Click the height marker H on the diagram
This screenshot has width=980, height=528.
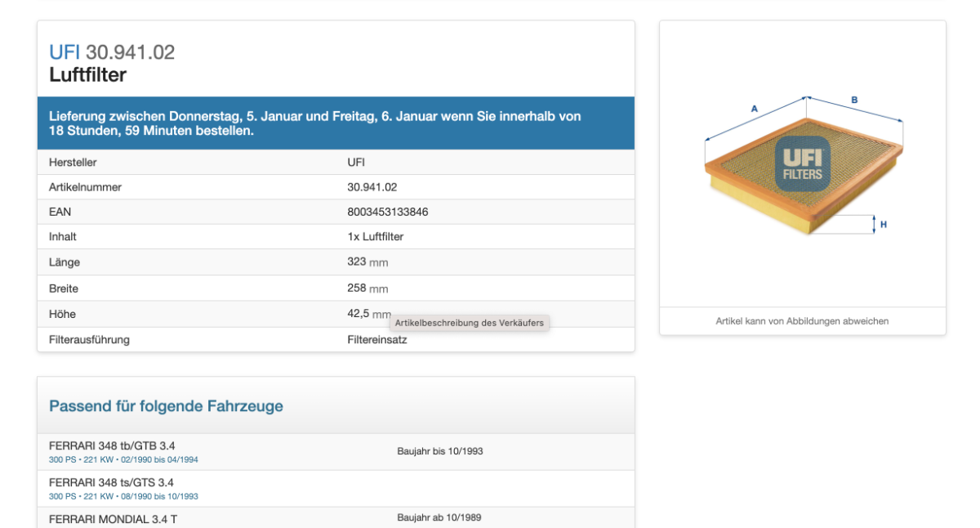(x=883, y=224)
